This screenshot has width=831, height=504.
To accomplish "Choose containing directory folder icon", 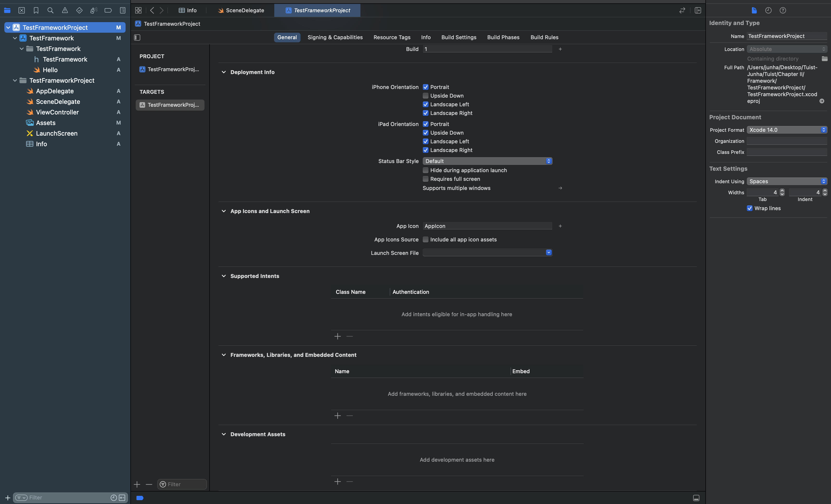I will click(824, 59).
